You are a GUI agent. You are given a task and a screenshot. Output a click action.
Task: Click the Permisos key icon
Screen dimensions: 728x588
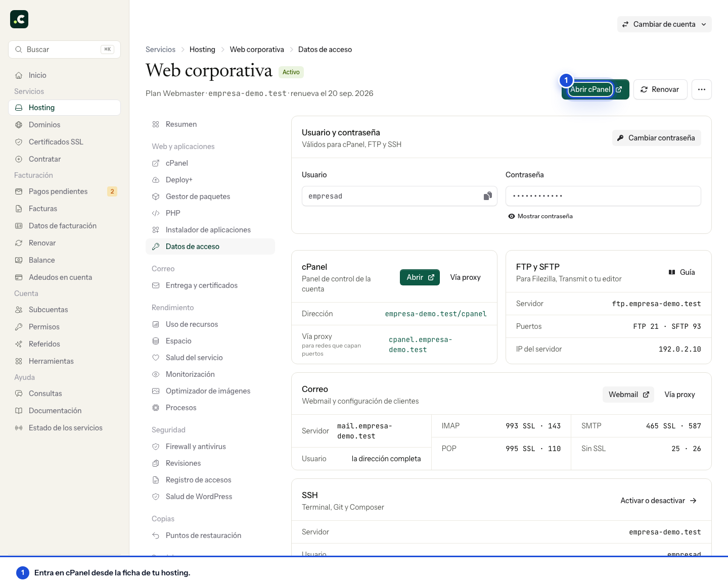[x=19, y=327]
